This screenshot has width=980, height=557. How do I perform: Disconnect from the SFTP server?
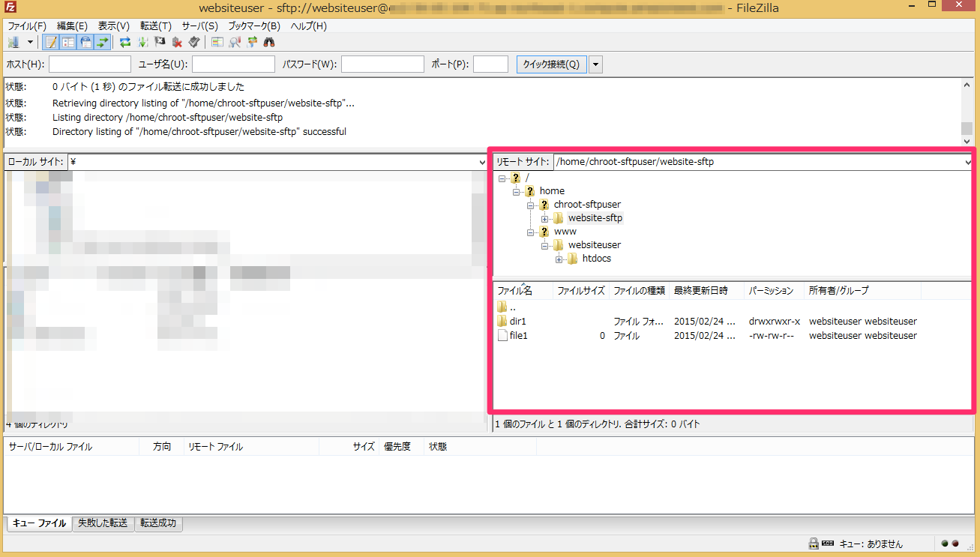(x=177, y=42)
